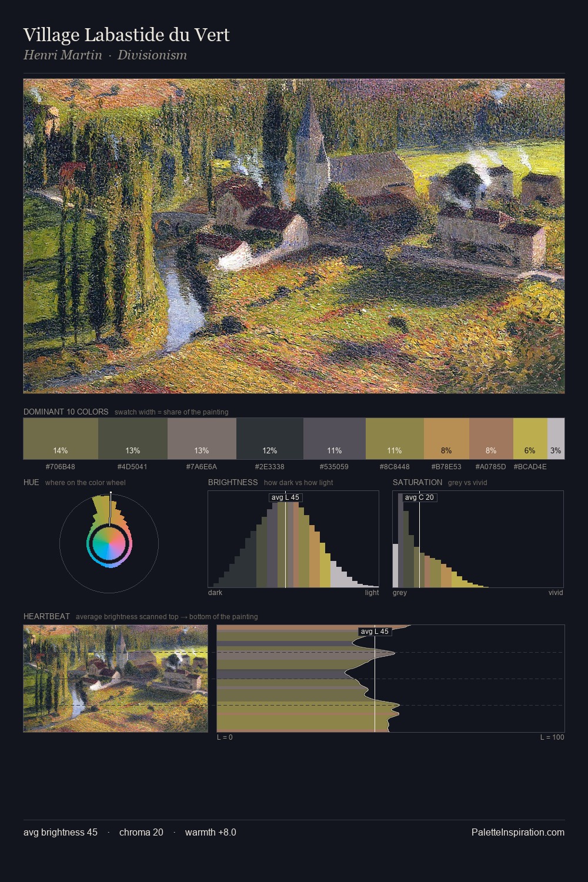
Task: Click hex code #A0785D text
Action: tap(491, 467)
